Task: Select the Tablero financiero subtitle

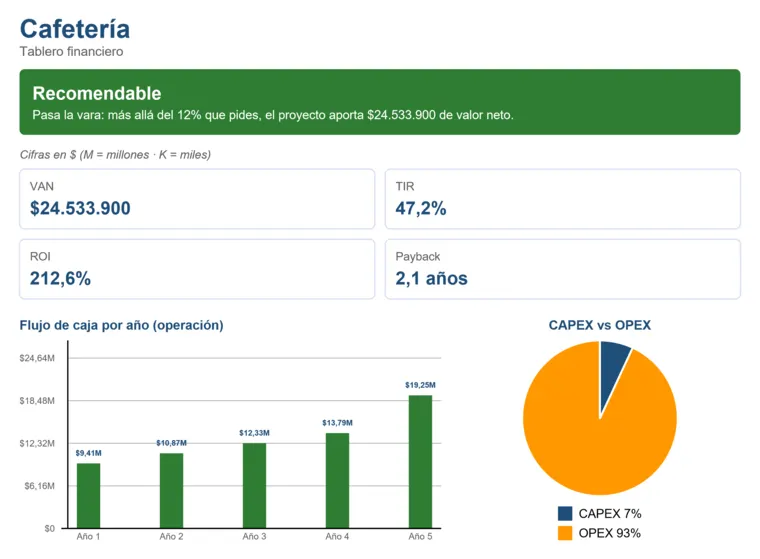Action: pos(71,51)
